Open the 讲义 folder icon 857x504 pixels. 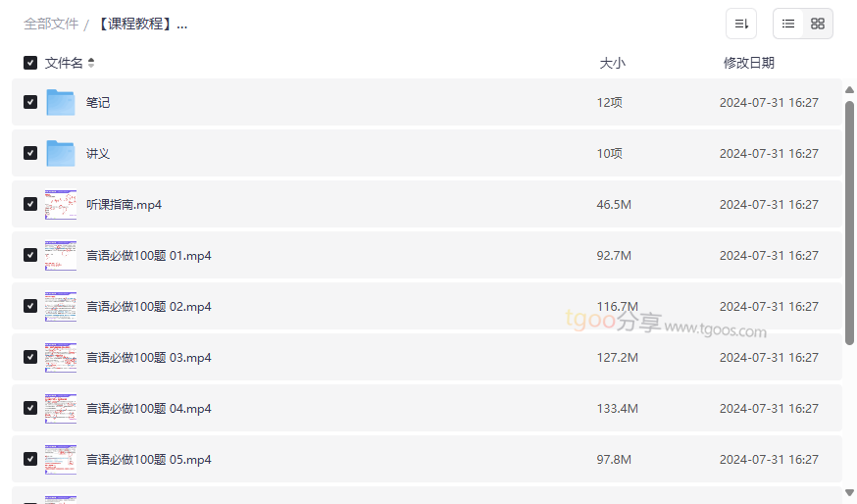pyautogui.click(x=61, y=153)
